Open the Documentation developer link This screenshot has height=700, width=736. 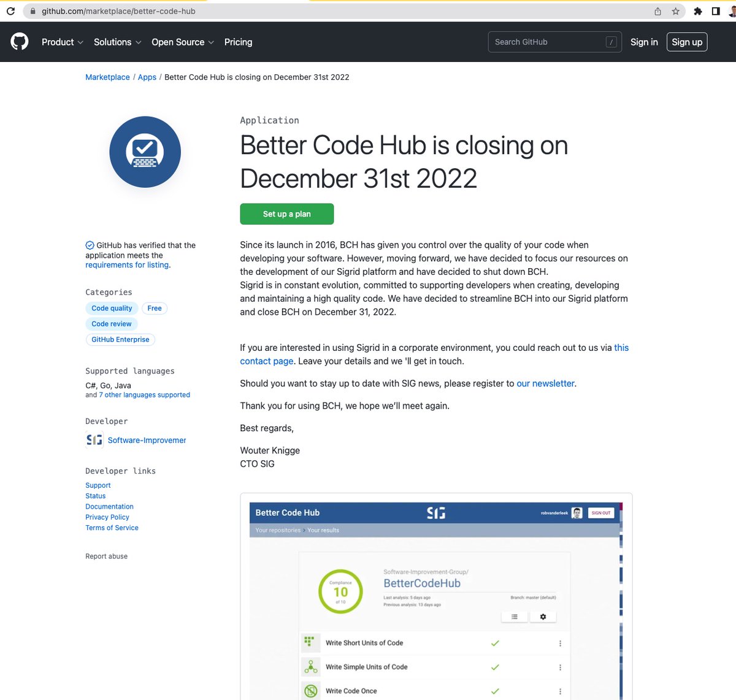109,506
